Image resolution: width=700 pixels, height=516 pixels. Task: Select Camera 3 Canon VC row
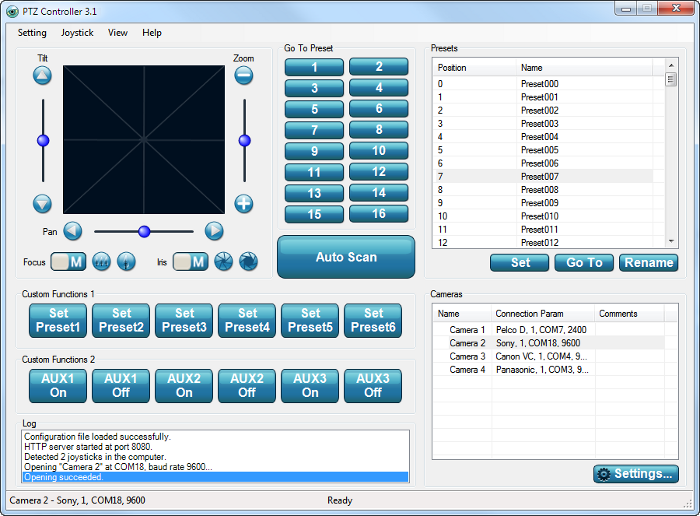click(549, 356)
